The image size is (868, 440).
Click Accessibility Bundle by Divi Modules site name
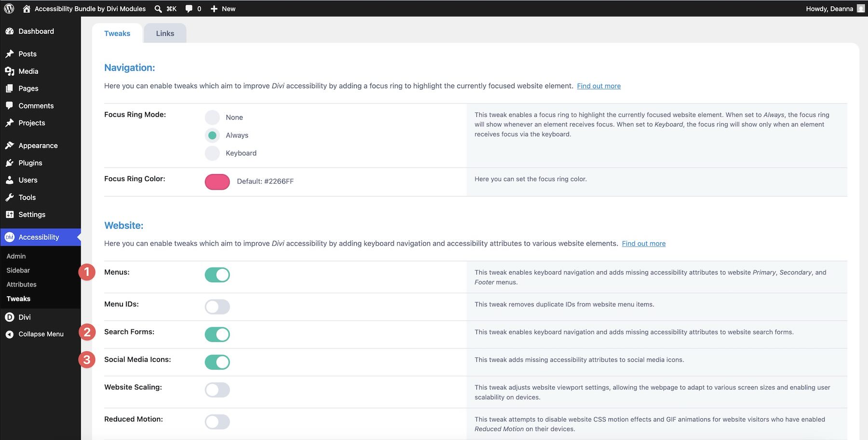90,9
